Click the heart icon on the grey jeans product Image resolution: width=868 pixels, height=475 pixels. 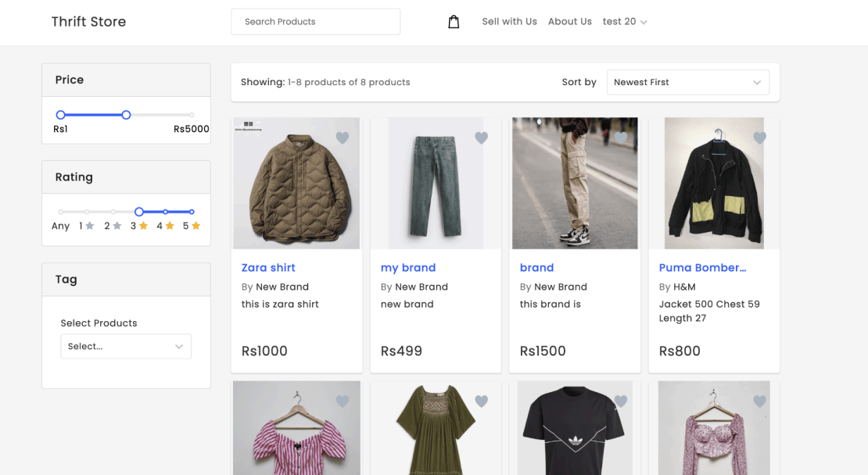click(x=481, y=137)
